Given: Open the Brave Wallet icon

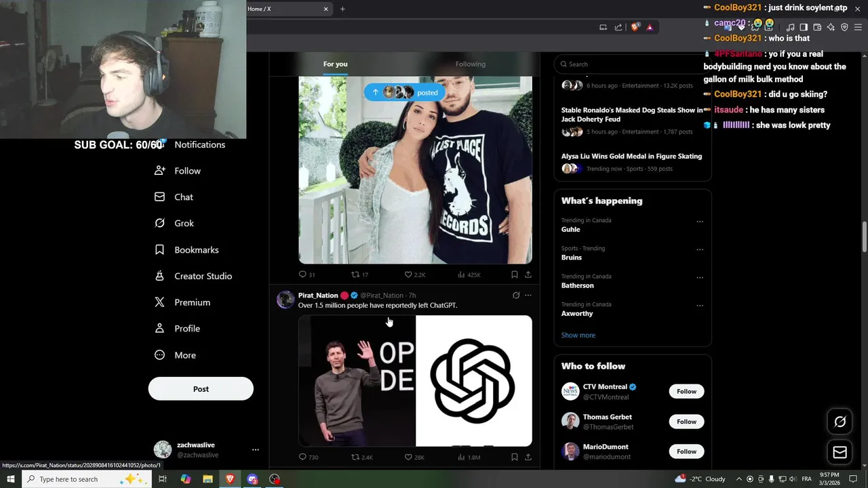Looking at the screenshot, I should pos(817,27).
